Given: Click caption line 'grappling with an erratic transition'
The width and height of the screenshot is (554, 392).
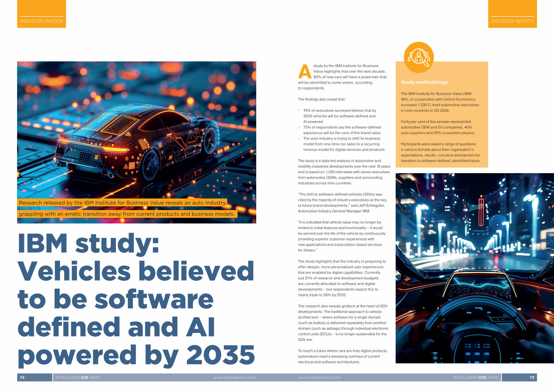Looking at the screenshot, I should coord(127,214).
